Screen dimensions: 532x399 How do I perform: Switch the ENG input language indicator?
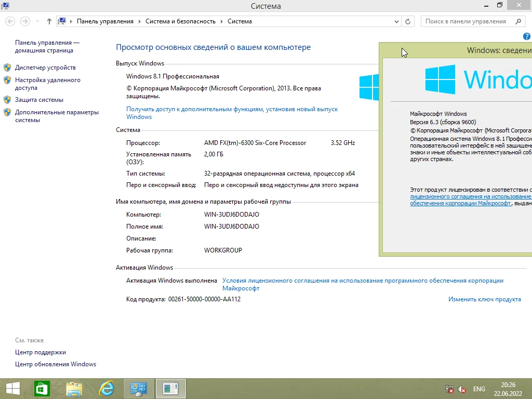479,389
